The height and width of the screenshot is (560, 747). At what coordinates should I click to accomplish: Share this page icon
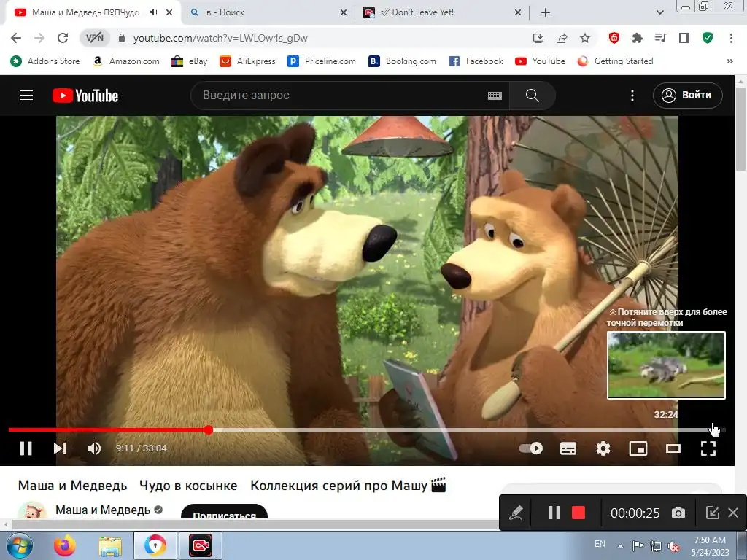pos(562,38)
